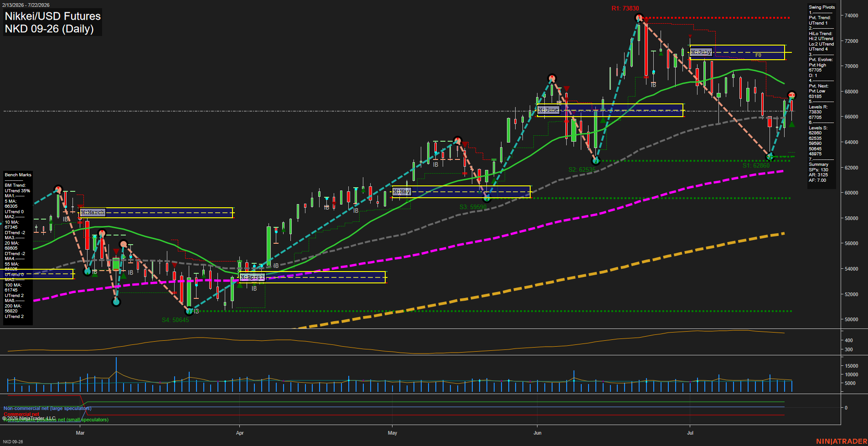
Task: Click the swing pivot low circle above S1: 62860
Action: (770, 157)
